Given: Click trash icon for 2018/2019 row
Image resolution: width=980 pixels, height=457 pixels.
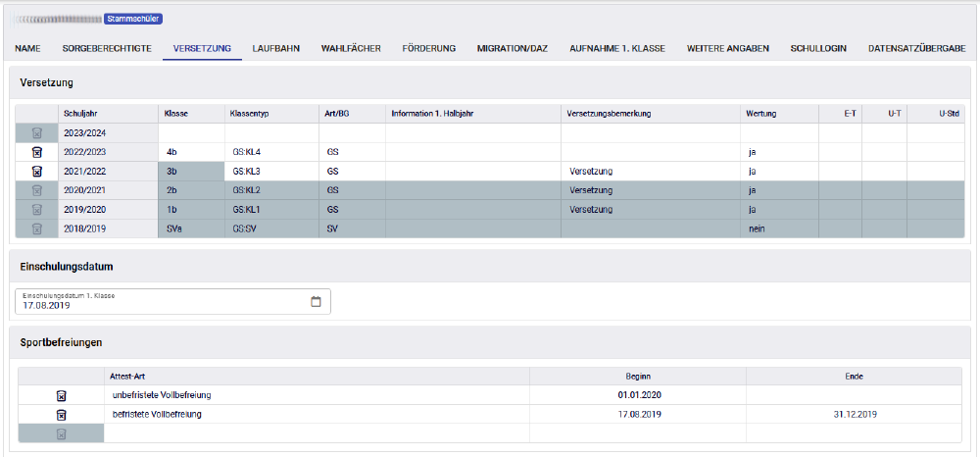Looking at the screenshot, I should click(x=36, y=228).
